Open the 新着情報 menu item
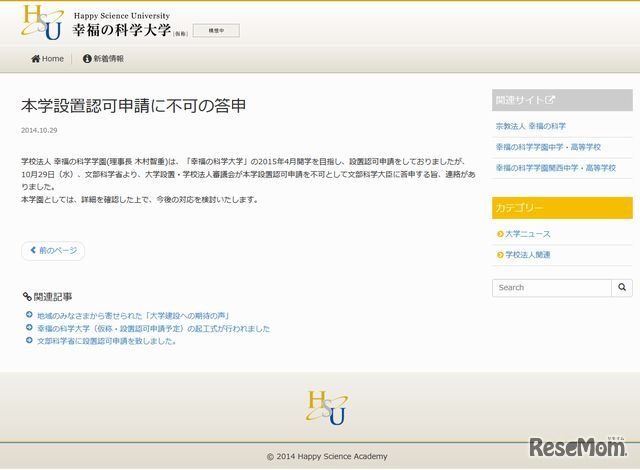 pos(103,59)
